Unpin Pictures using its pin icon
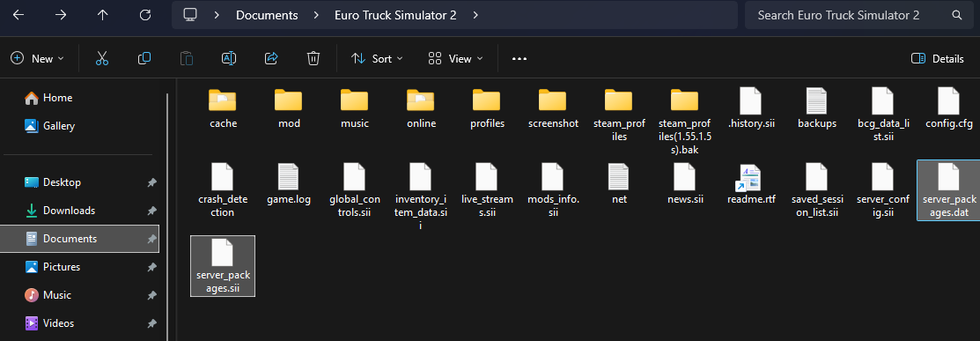The height and width of the screenshot is (341, 980). (151, 266)
